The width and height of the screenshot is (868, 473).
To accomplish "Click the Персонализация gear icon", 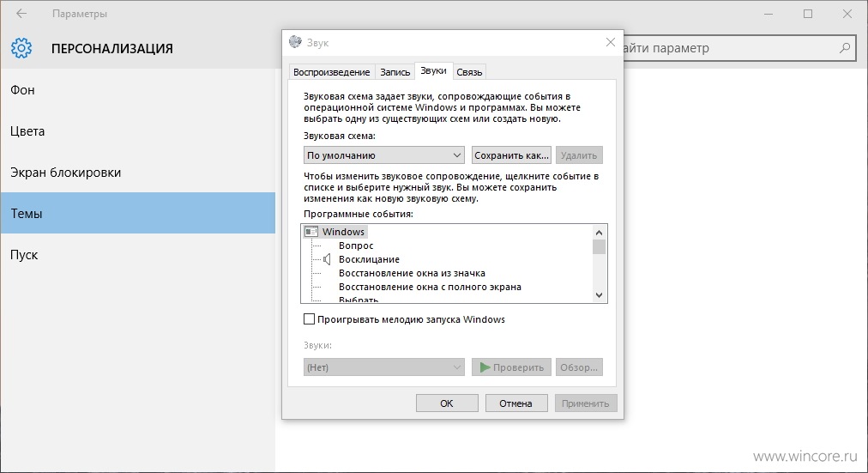I will (x=21, y=48).
